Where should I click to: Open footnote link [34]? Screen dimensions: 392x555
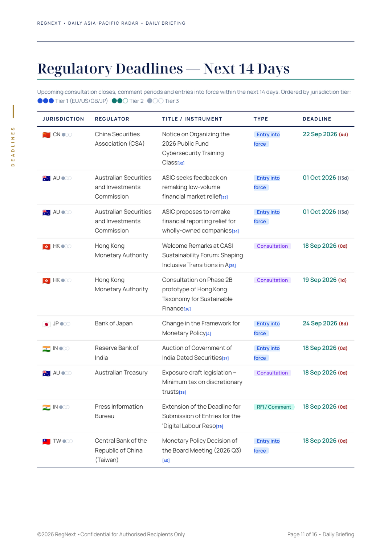235,231
